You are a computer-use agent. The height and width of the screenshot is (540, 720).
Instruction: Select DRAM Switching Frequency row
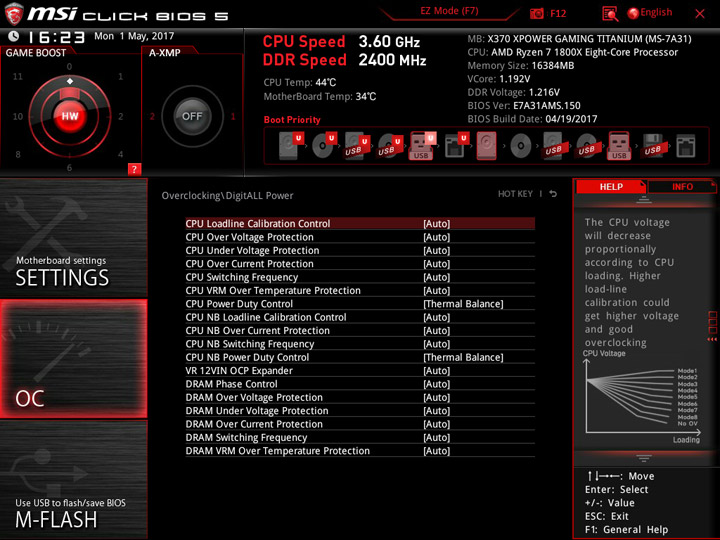[360, 437]
